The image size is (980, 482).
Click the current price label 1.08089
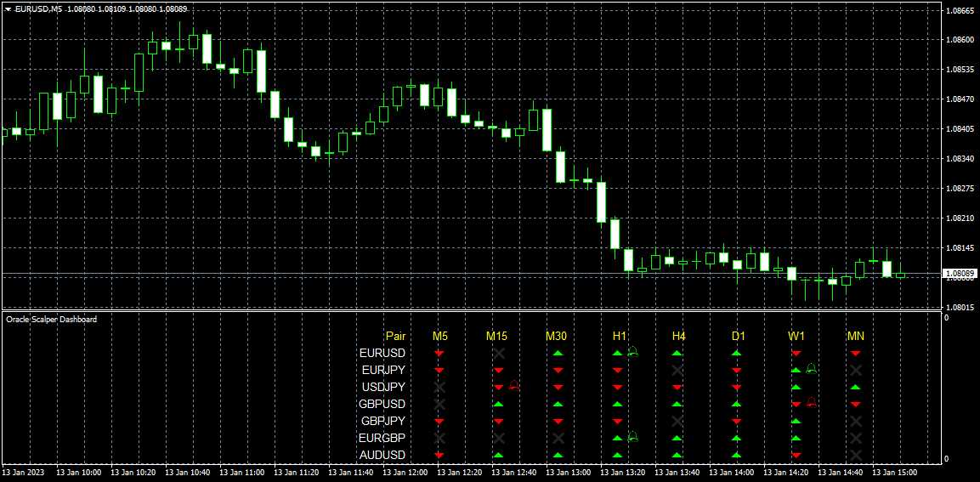pos(958,273)
